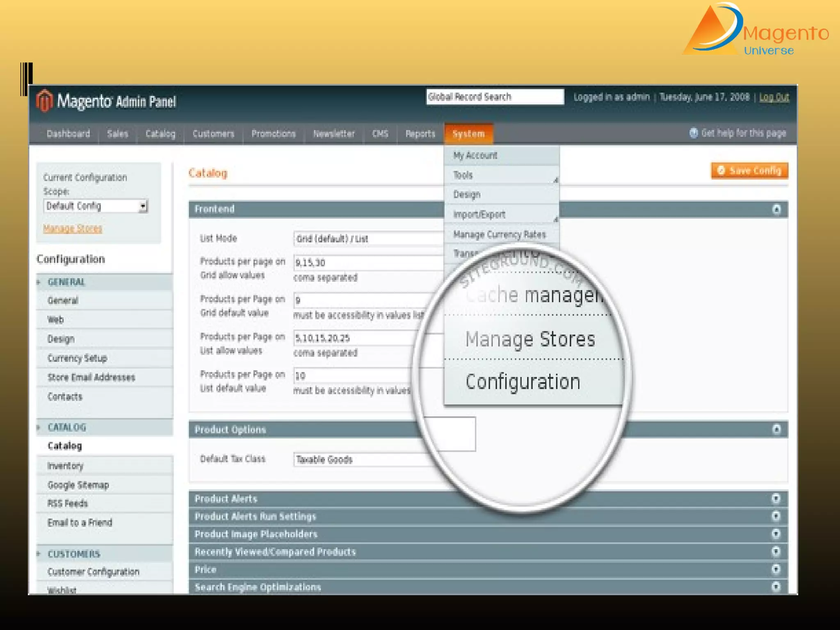
Task: Collapse the Frontend section with its arrow icon
Action: click(x=776, y=210)
